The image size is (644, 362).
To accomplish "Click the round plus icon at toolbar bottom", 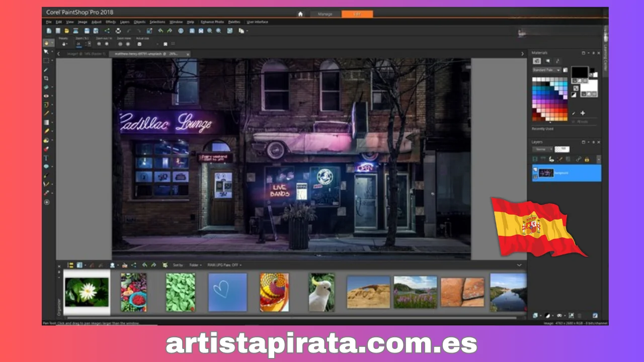I will point(47,202).
